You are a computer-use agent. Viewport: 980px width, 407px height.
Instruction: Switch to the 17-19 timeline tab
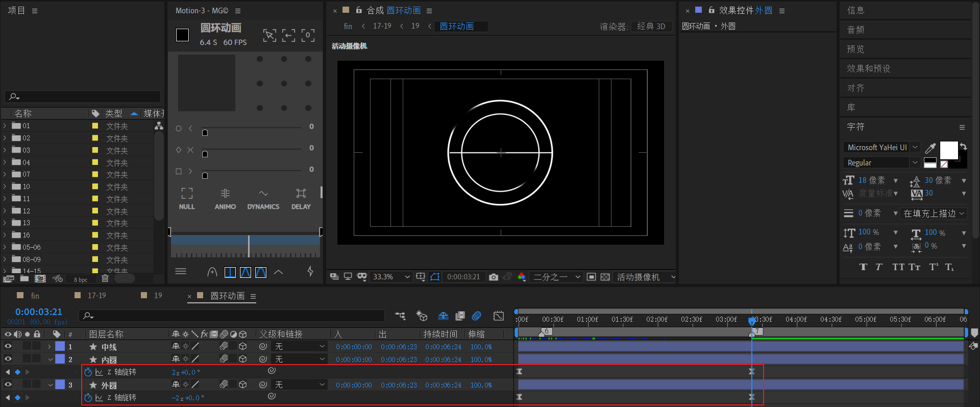click(x=97, y=295)
